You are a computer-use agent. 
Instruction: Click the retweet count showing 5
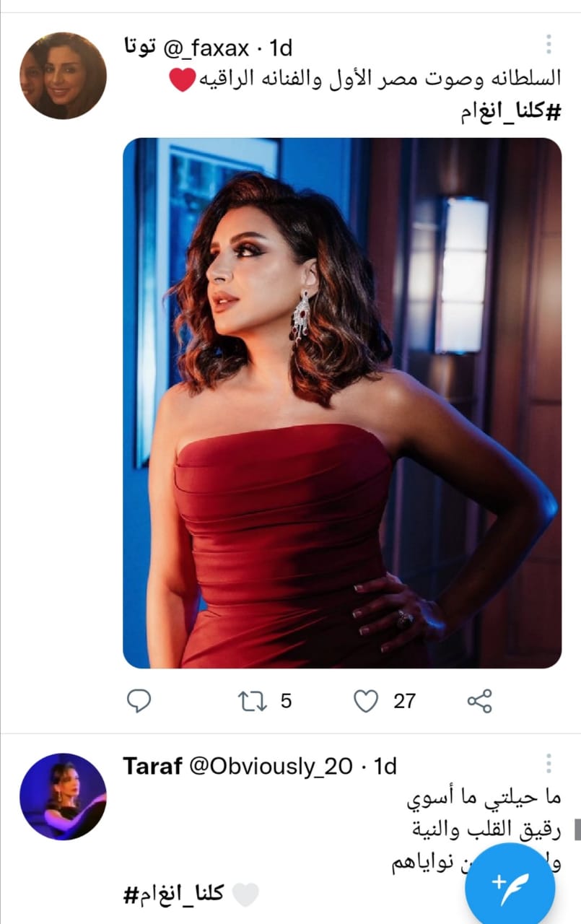click(x=286, y=701)
